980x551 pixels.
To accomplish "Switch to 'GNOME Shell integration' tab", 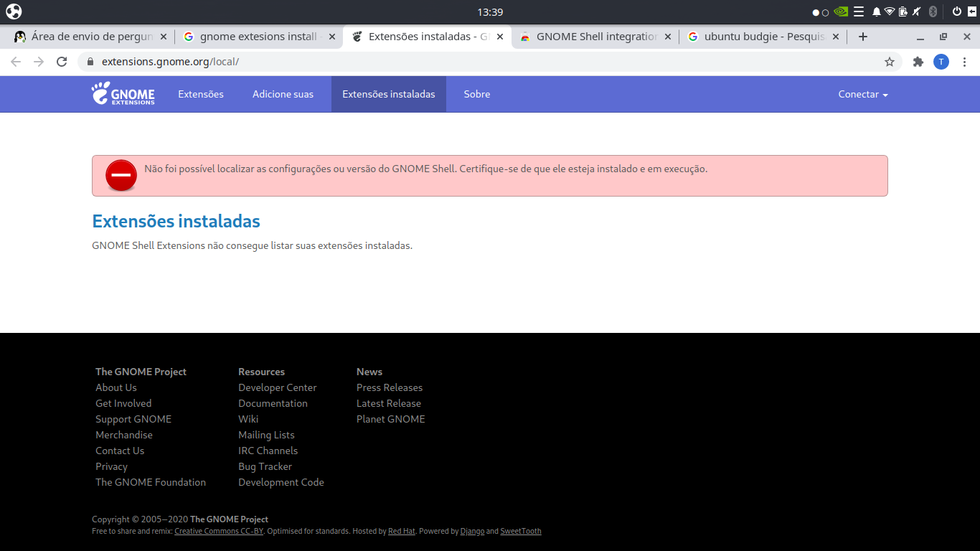I will [595, 37].
